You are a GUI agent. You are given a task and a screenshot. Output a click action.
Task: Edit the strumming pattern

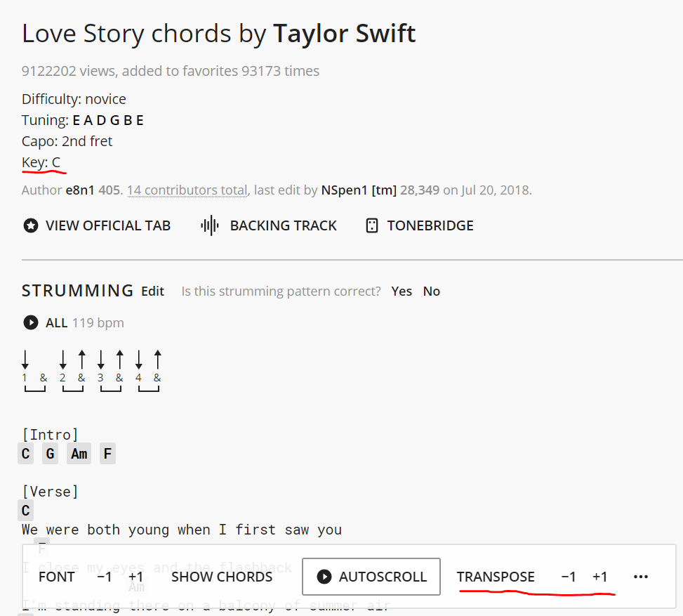(152, 291)
